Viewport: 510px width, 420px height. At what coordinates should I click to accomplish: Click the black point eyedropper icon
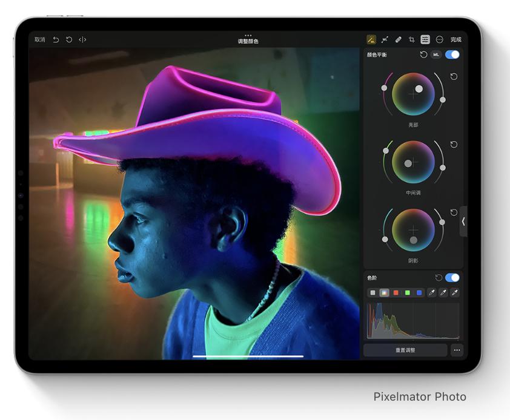click(431, 292)
